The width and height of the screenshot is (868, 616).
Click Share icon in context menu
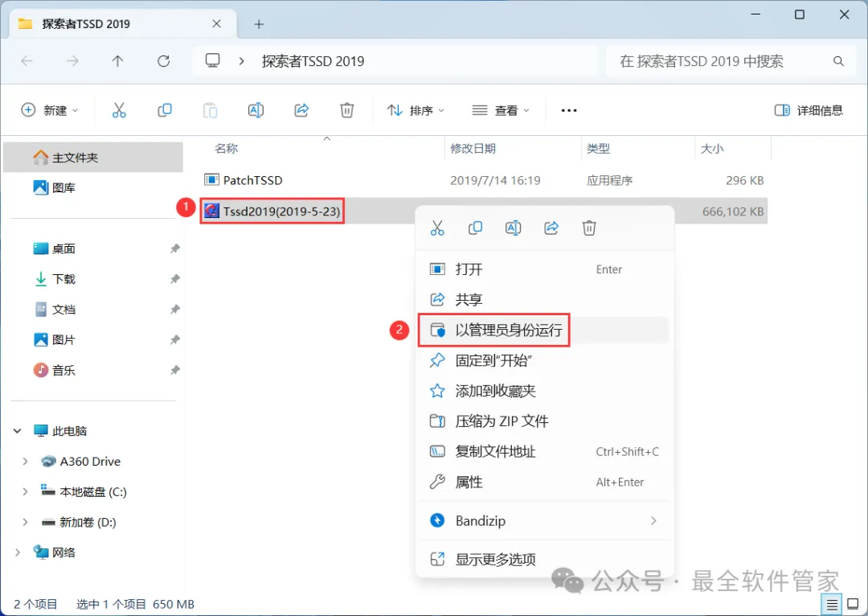551,228
